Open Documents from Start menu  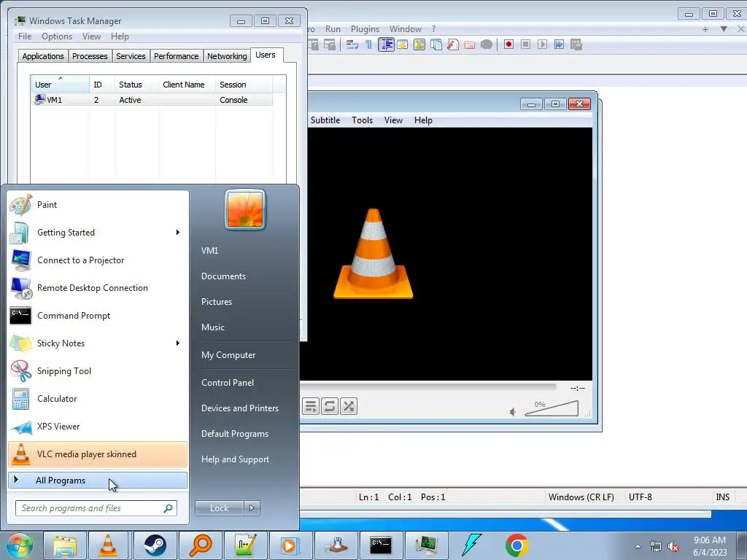[x=223, y=276]
